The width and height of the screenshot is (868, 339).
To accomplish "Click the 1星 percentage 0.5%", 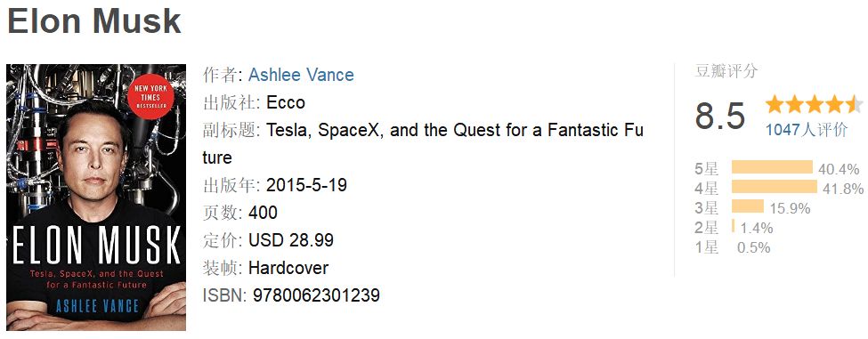I will coord(753,247).
